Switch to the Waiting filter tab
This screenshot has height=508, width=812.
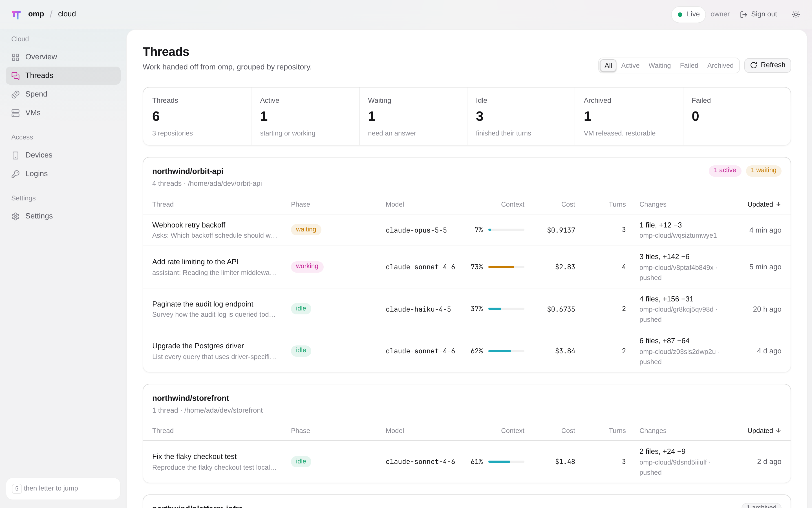coord(659,65)
